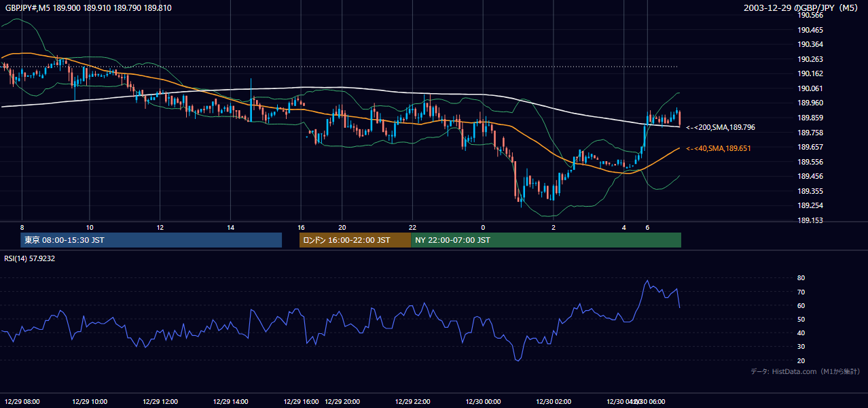
Task: Click the 12/29 08:00 time axis label
Action: click(22, 401)
